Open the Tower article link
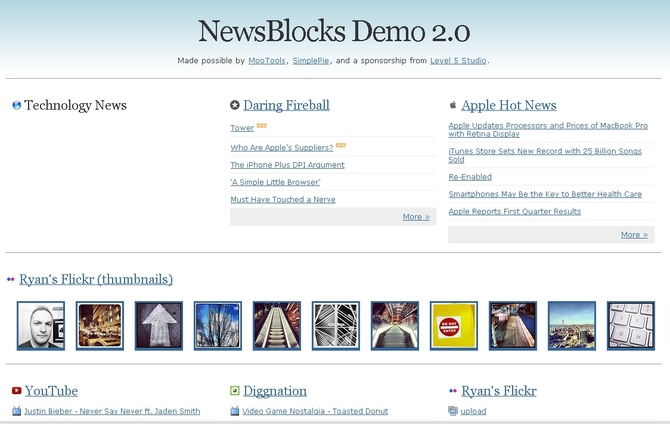Viewport: 670px width, 424px height. pos(242,128)
